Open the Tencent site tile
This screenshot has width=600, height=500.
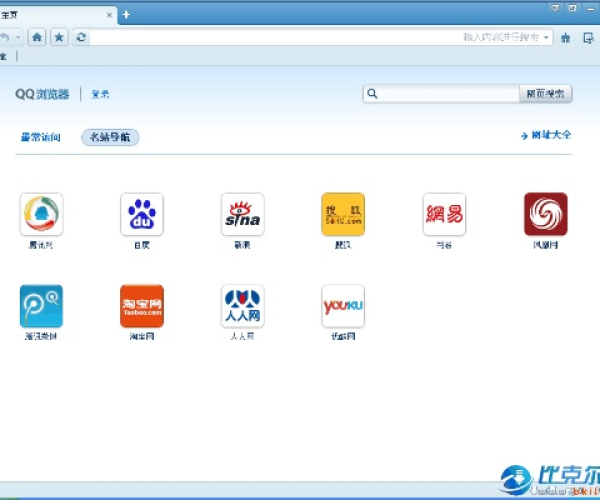[41, 214]
